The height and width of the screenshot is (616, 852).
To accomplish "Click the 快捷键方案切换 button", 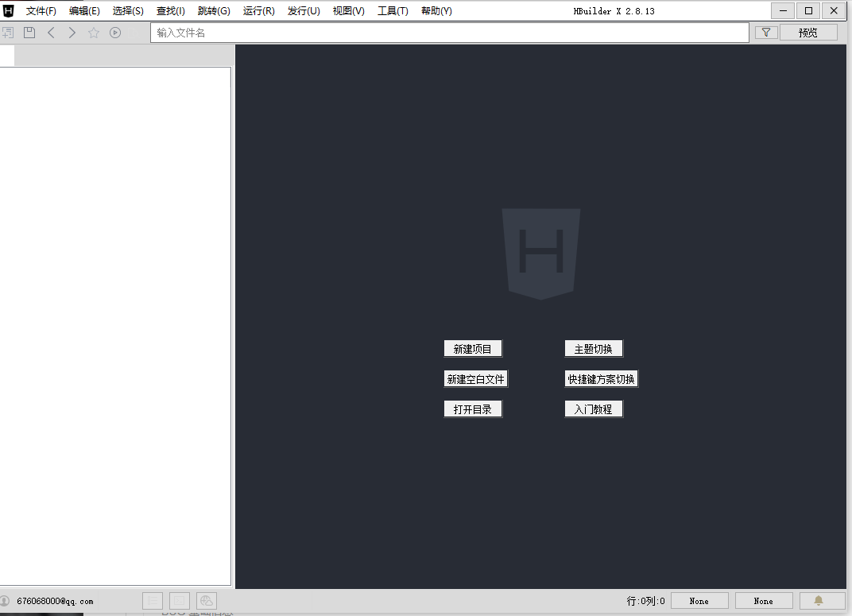I will (601, 378).
